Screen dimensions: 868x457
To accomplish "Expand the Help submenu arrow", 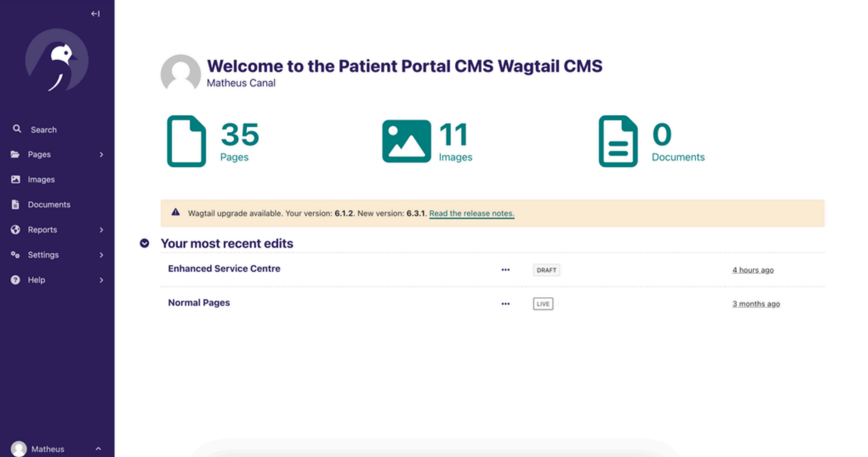I will pos(101,280).
